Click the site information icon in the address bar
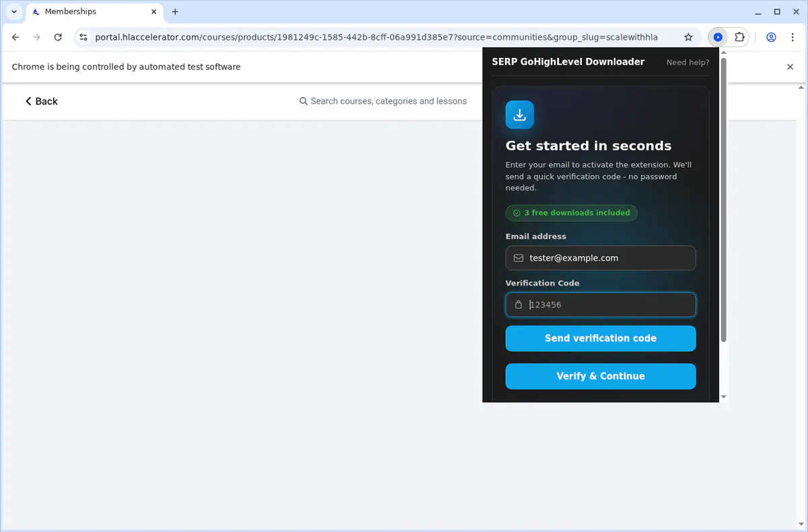 pyautogui.click(x=82, y=37)
